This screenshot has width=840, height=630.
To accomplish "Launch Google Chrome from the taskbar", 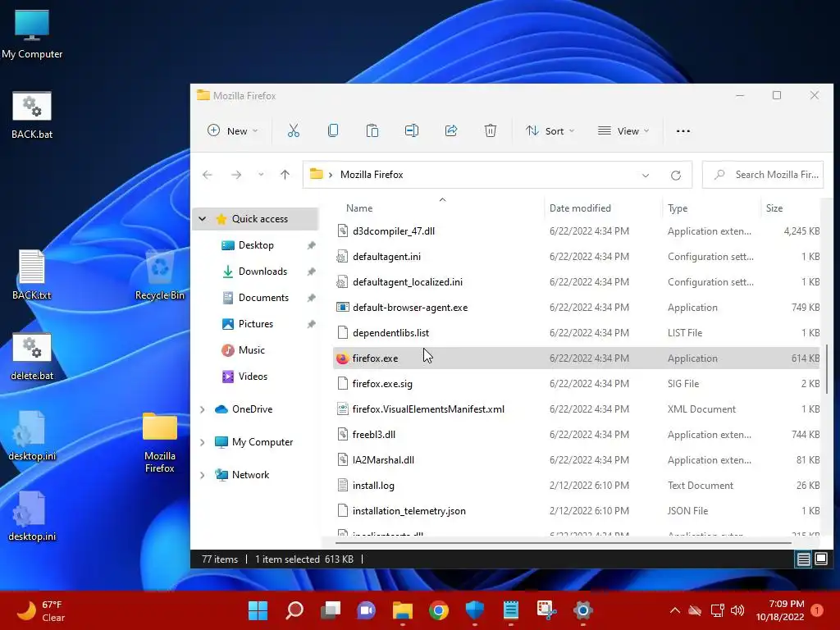I will pos(439,610).
